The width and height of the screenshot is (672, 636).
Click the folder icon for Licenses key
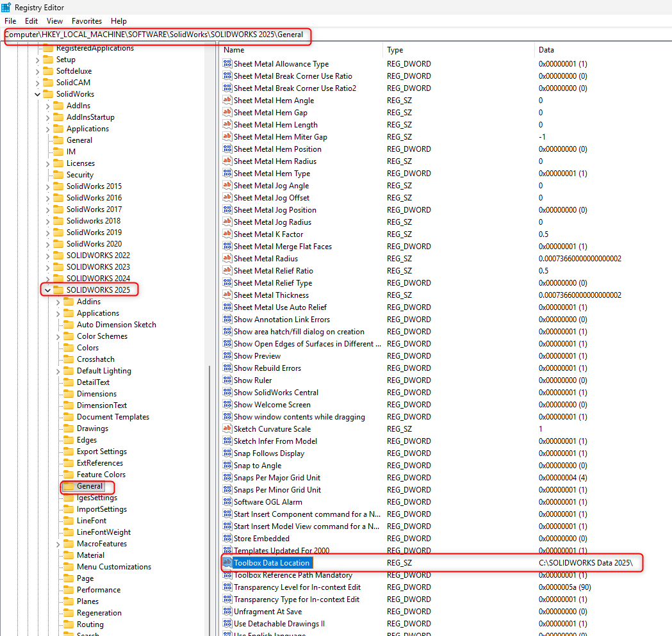[x=58, y=163]
